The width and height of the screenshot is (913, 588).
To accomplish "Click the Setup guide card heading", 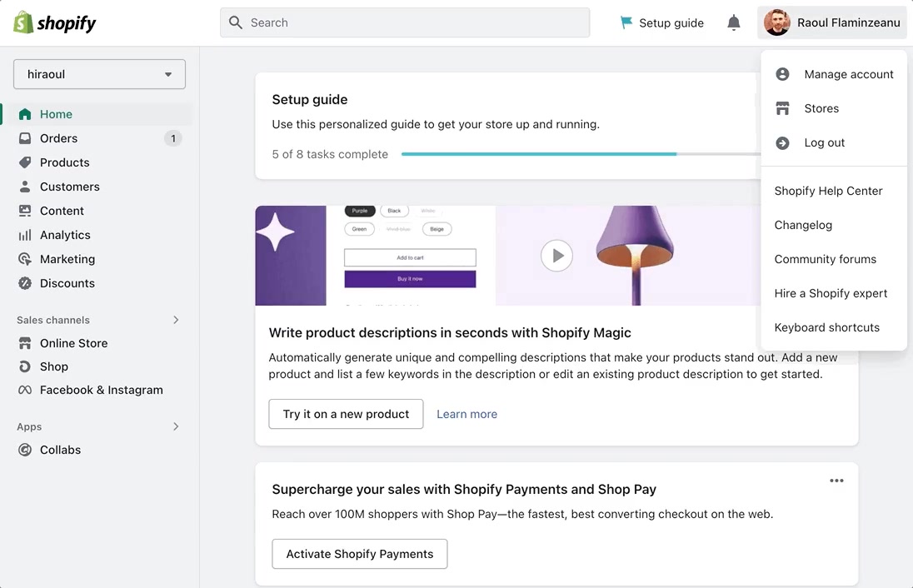I will pyautogui.click(x=310, y=100).
